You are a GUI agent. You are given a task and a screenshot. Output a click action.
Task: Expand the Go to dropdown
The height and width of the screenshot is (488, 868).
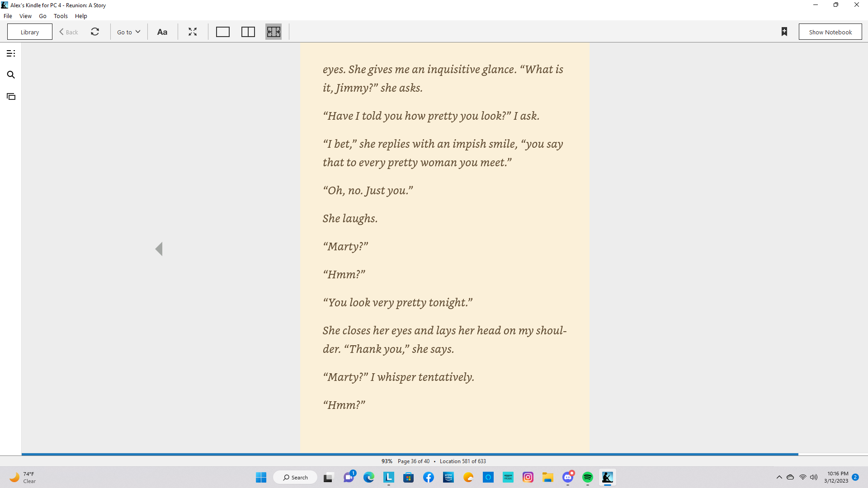click(x=129, y=32)
